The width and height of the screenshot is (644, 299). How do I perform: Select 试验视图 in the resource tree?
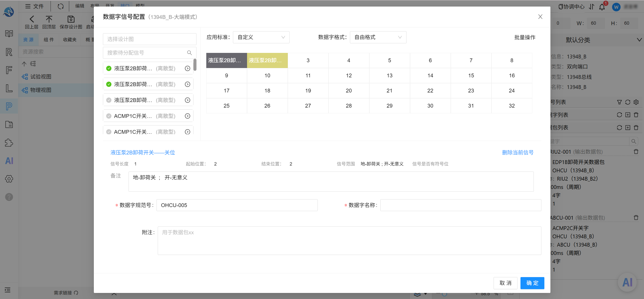point(41,77)
